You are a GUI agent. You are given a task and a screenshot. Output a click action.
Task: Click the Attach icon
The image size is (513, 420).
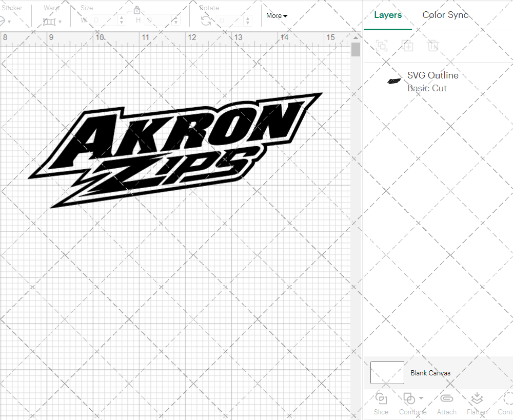(446, 404)
